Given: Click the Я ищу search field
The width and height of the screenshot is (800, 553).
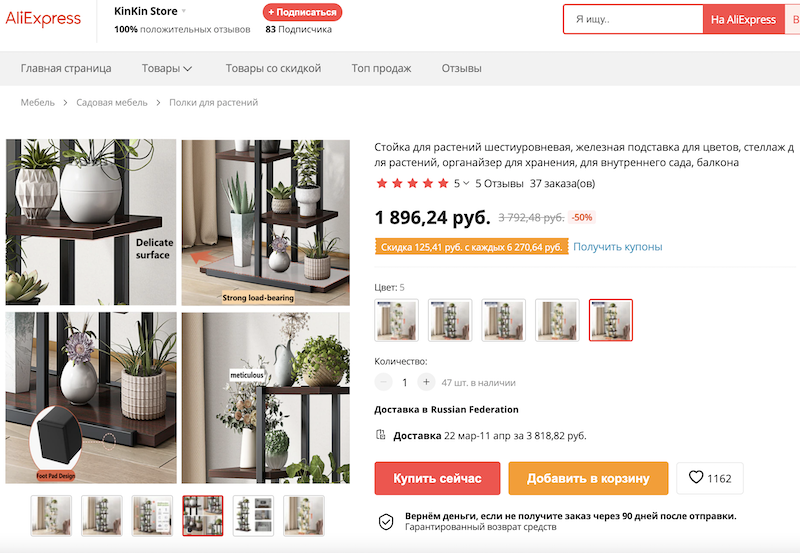Looking at the screenshot, I should tap(634, 19).
